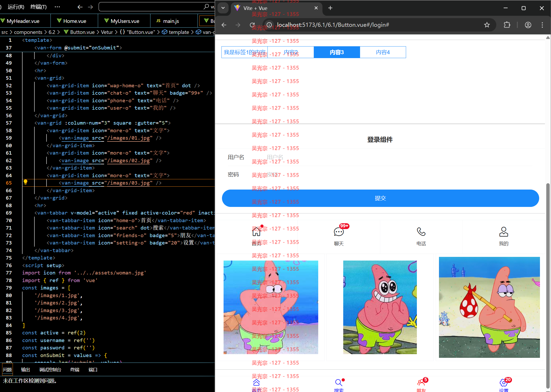This screenshot has width=551, height=392.
Task: Follow the /images/03.jpg link in code
Action: (128, 183)
